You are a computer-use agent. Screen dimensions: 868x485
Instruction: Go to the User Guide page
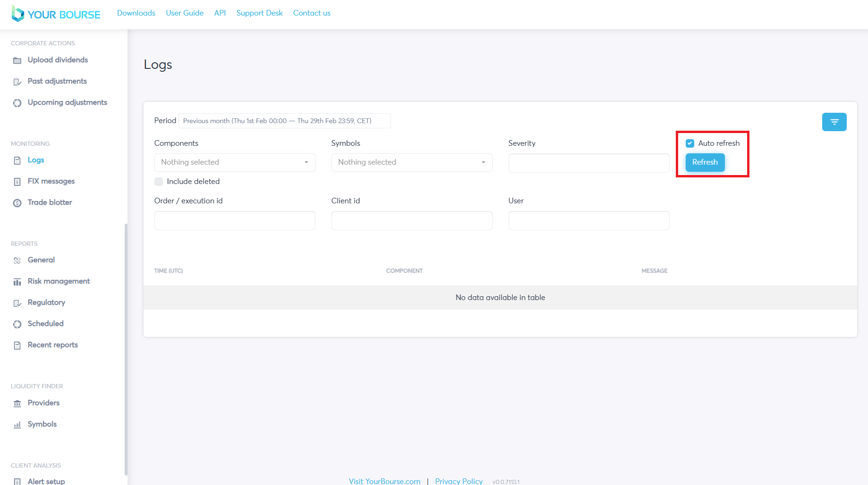point(185,13)
